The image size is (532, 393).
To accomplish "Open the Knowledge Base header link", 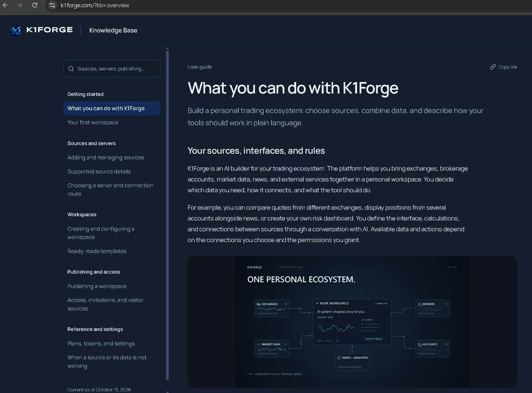I will [x=113, y=30].
